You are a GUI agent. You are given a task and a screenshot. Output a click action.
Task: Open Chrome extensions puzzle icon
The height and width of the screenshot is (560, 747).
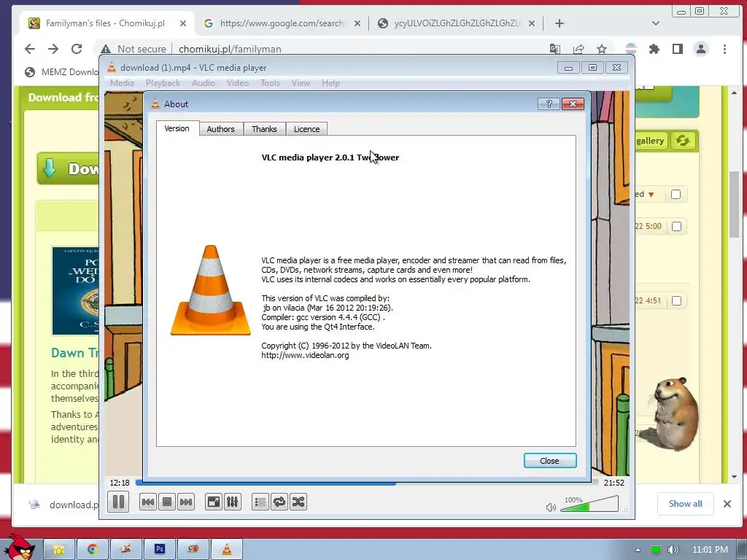tap(654, 49)
